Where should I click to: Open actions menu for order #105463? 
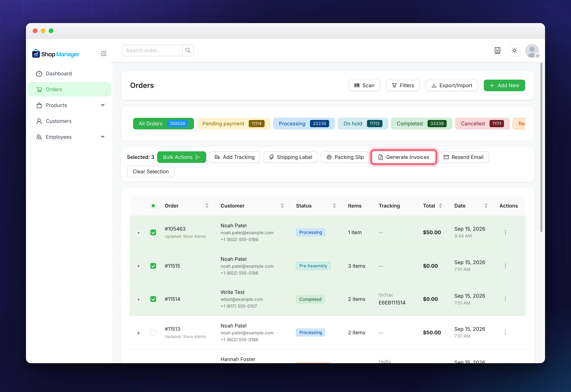point(505,232)
